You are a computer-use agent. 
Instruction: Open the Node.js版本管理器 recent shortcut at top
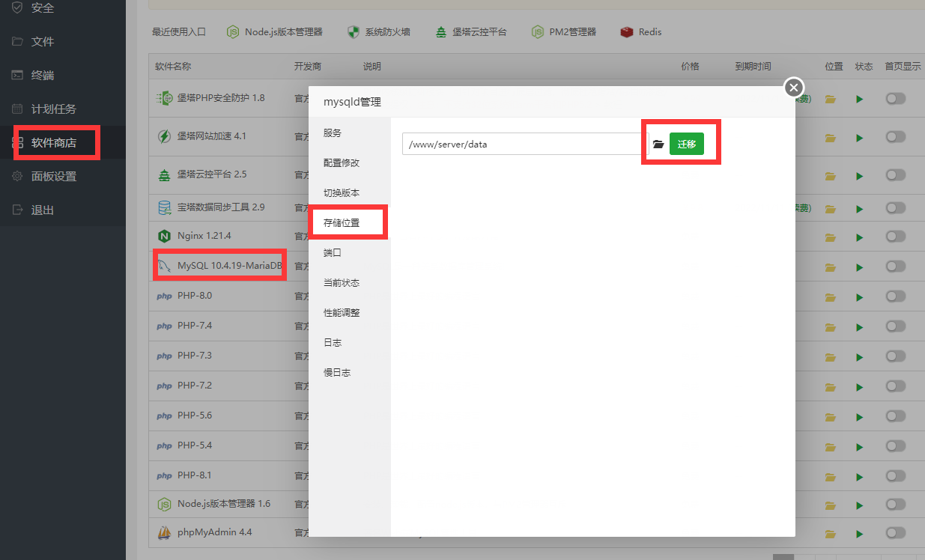275,32
